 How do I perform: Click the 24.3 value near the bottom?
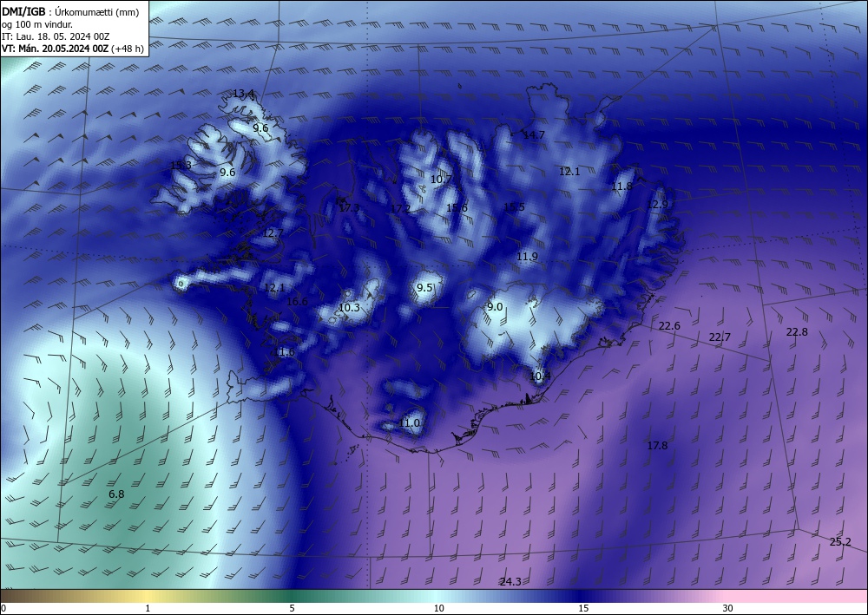pyautogui.click(x=510, y=582)
